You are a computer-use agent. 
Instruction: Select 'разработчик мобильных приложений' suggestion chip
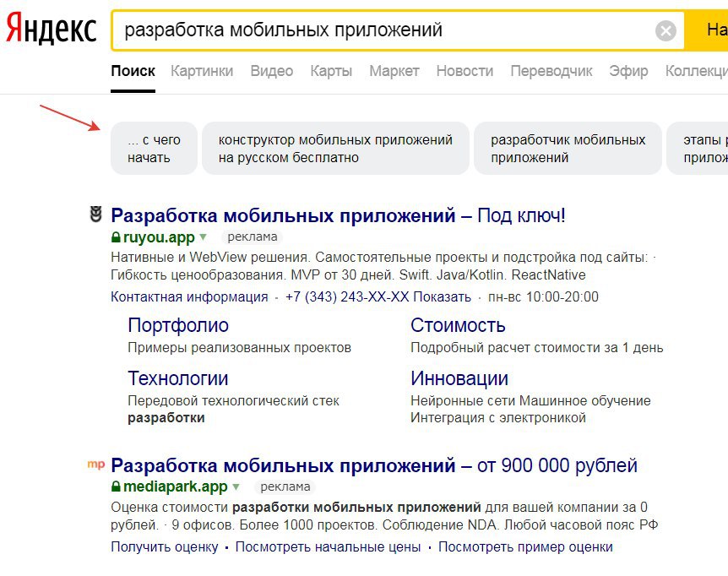pos(568,149)
